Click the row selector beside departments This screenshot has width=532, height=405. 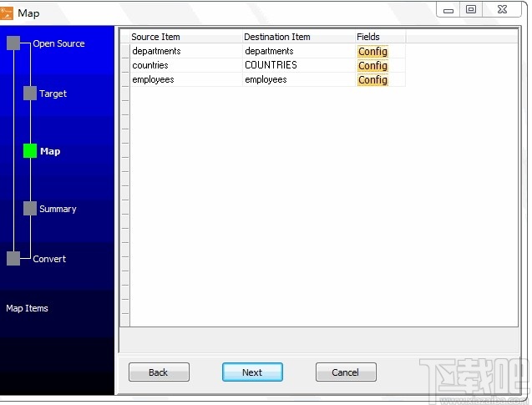pyautogui.click(x=125, y=51)
